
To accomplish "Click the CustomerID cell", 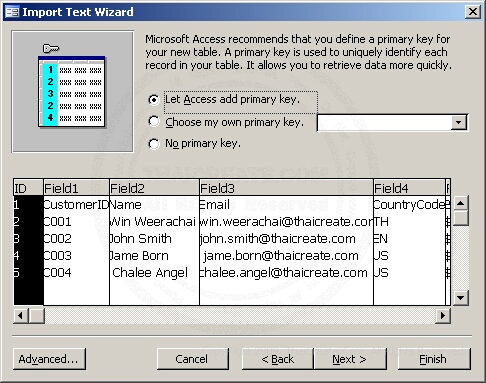I will pos(76,205).
